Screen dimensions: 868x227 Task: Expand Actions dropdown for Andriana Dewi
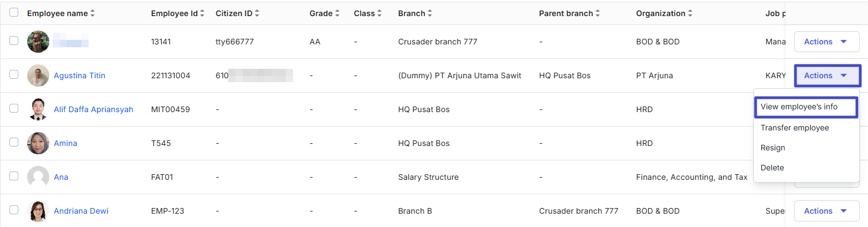point(825,211)
